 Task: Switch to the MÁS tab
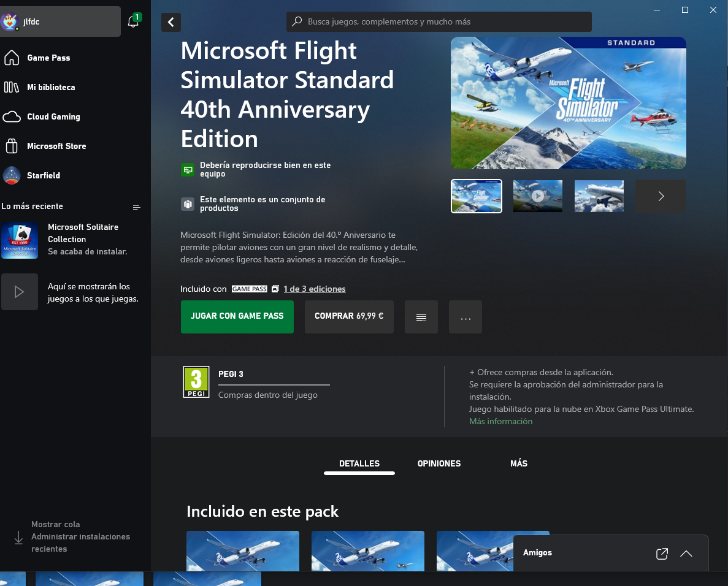tap(519, 463)
